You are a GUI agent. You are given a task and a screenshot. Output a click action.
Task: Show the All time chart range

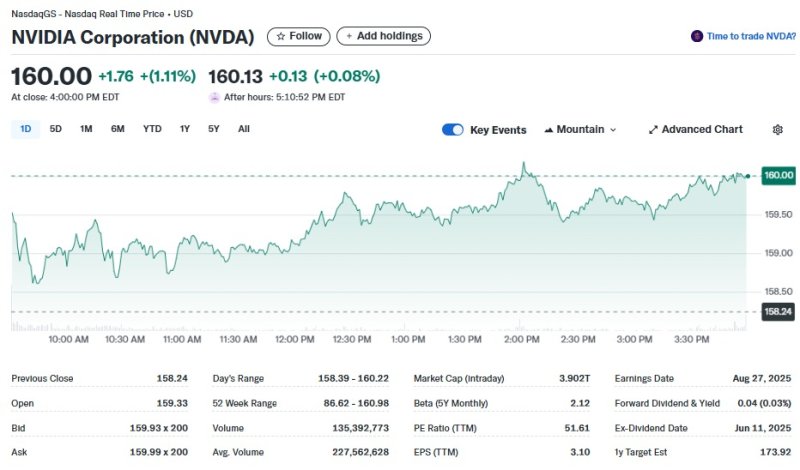[x=244, y=129]
